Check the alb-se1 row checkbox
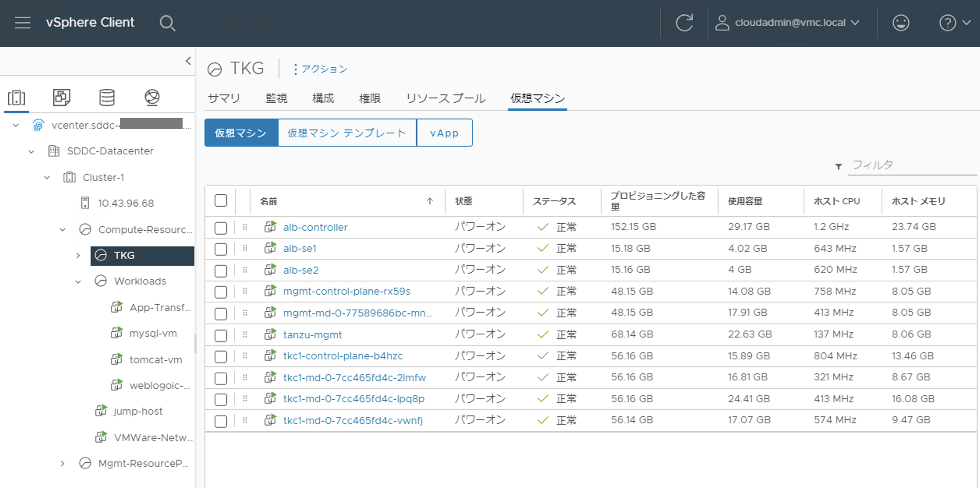The height and width of the screenshot is (488, 980). point(221,249)
